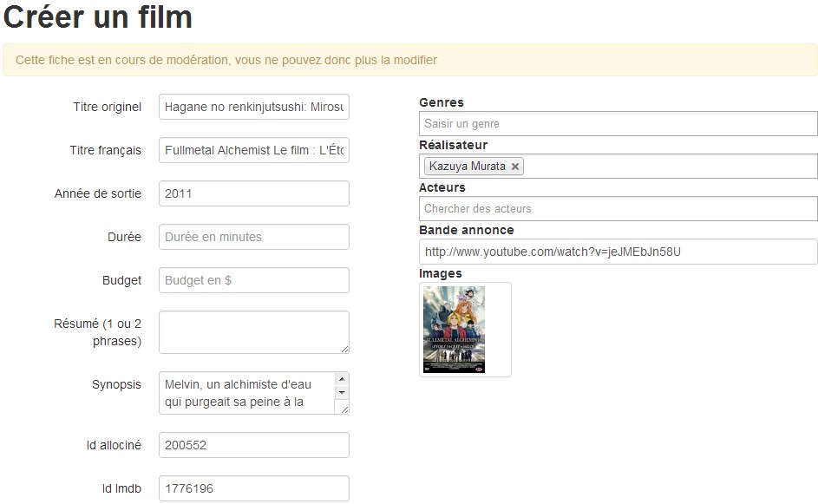
Task: Focus the Résumé text area
Action: (x=254, y=332)
